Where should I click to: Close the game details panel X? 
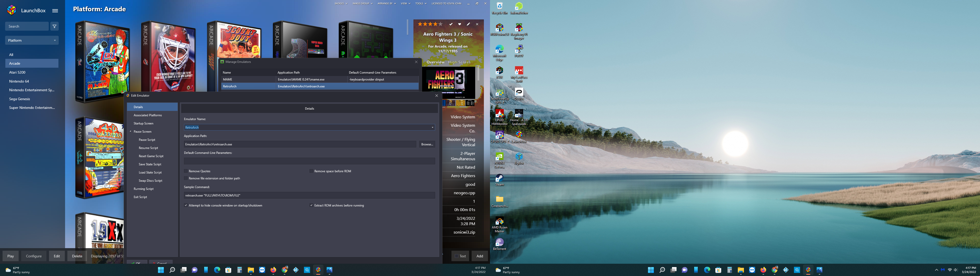pos(477,24)
